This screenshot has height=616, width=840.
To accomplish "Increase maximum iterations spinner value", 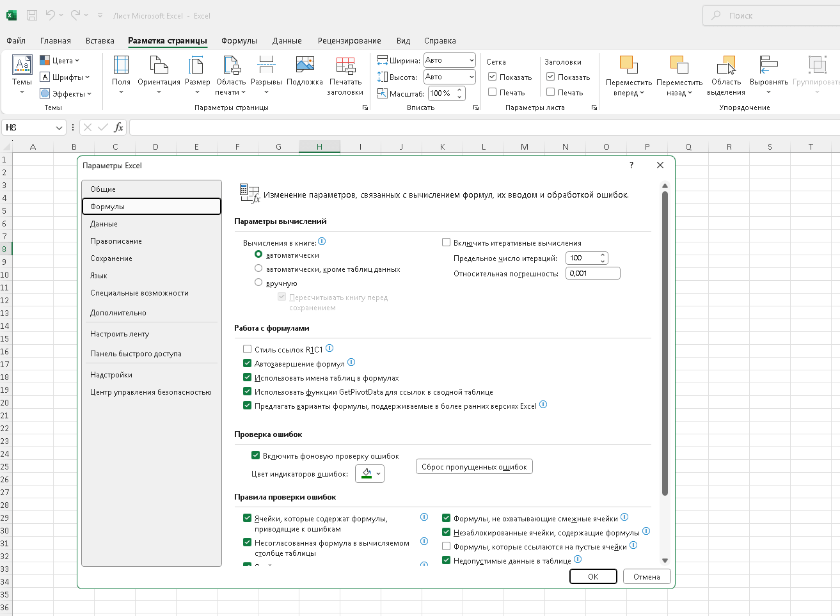I will (x=603, y=255).
